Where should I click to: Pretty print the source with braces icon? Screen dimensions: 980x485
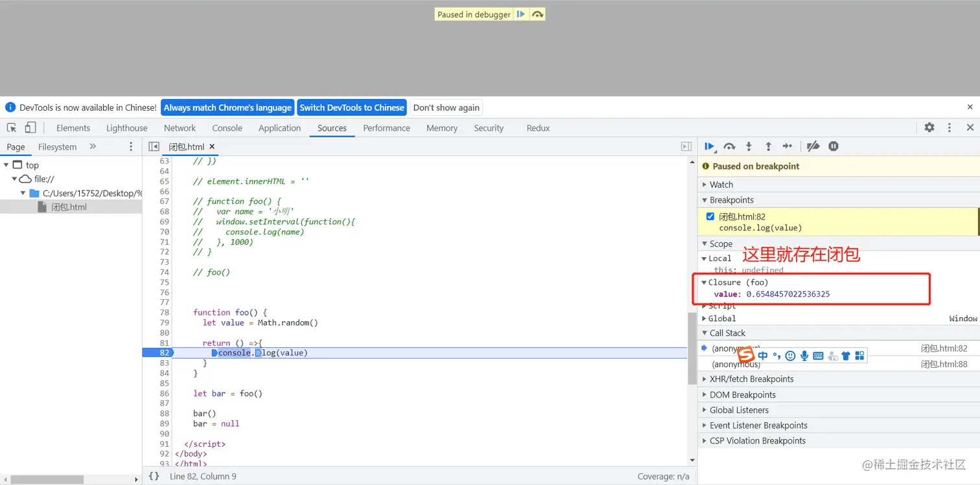[154, 476]
